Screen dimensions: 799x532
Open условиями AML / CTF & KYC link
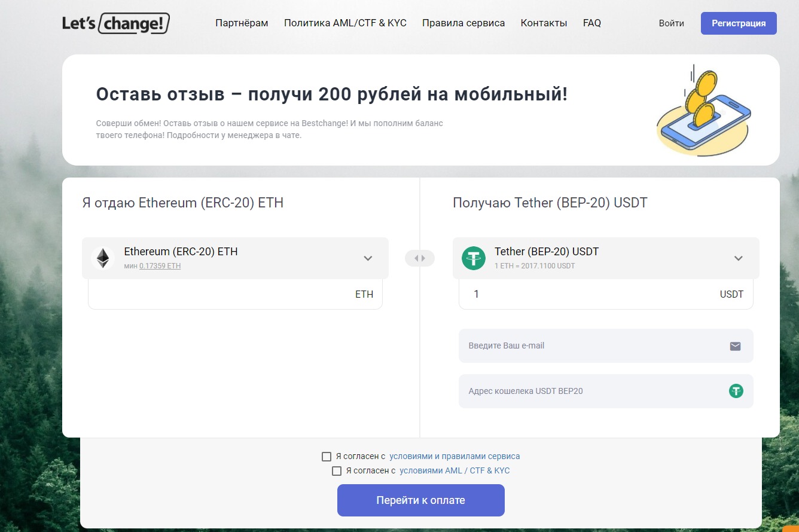tap(455, 470)
